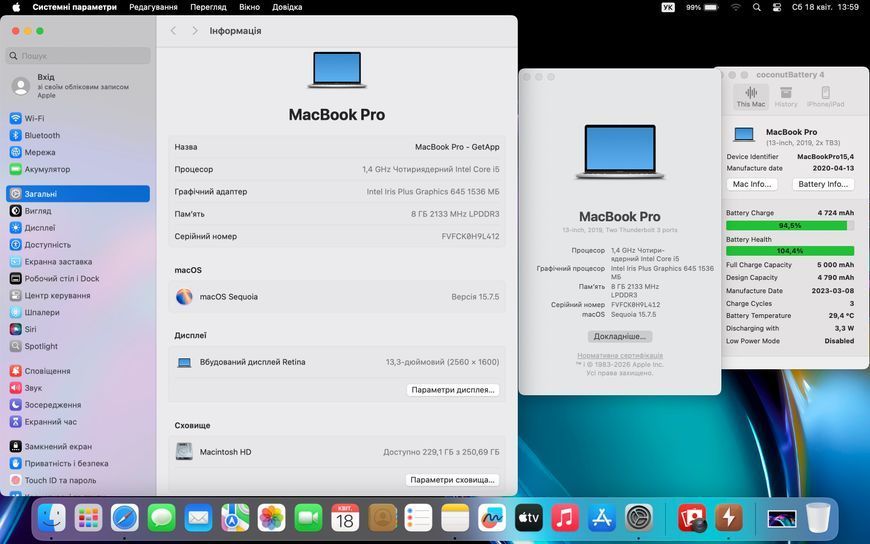Open Calendar in the Dock
The width and height of the screenshot is (870, 544).
click(x=345, y=518)
